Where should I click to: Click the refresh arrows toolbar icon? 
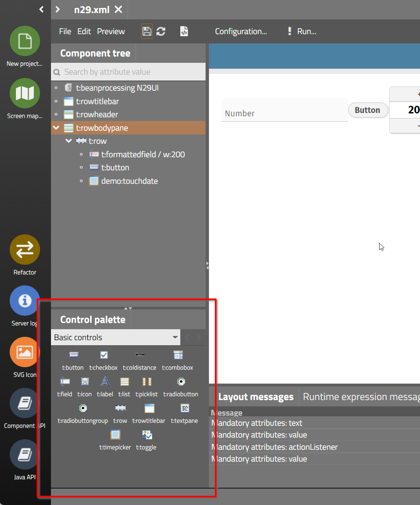click(161, 31)
